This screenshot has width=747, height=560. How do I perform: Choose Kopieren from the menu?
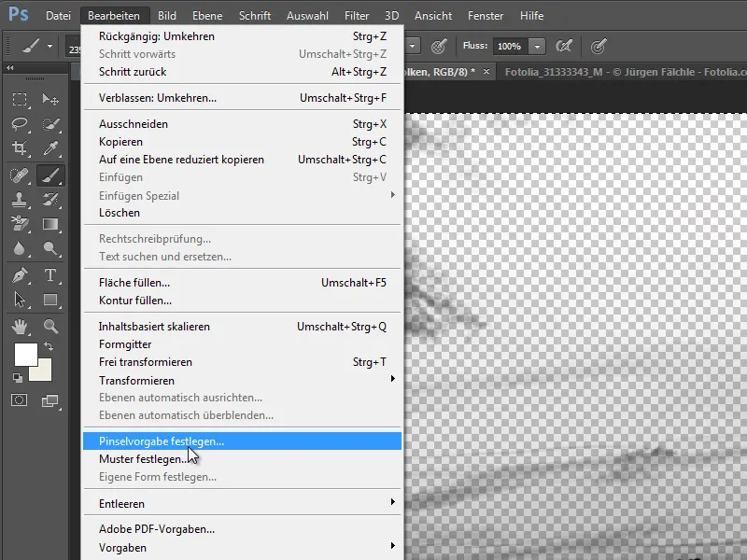tap(243, 142)
